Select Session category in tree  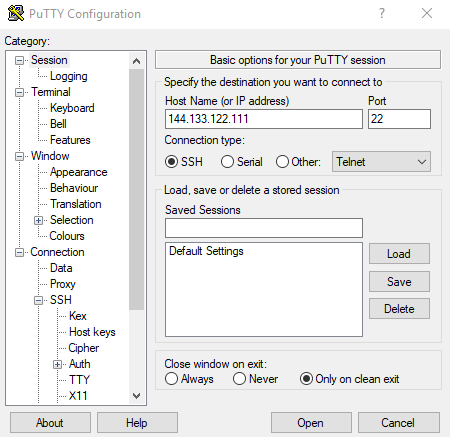(x=49, y=60)
